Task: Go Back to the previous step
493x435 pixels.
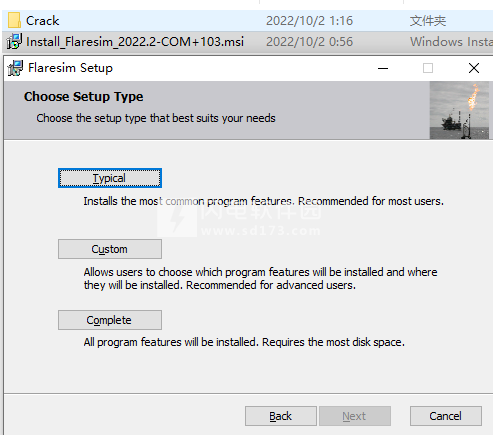Action: tap(281, 416)
